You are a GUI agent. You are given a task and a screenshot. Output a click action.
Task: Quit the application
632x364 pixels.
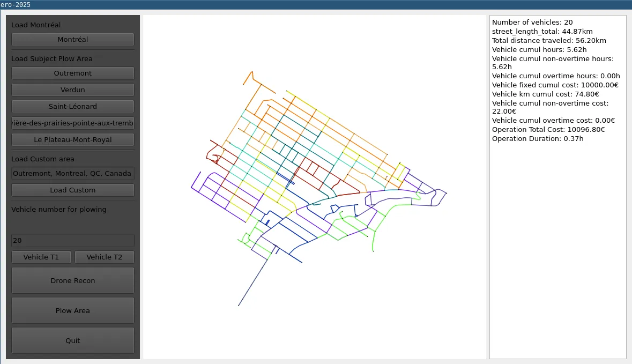(72, 340)
